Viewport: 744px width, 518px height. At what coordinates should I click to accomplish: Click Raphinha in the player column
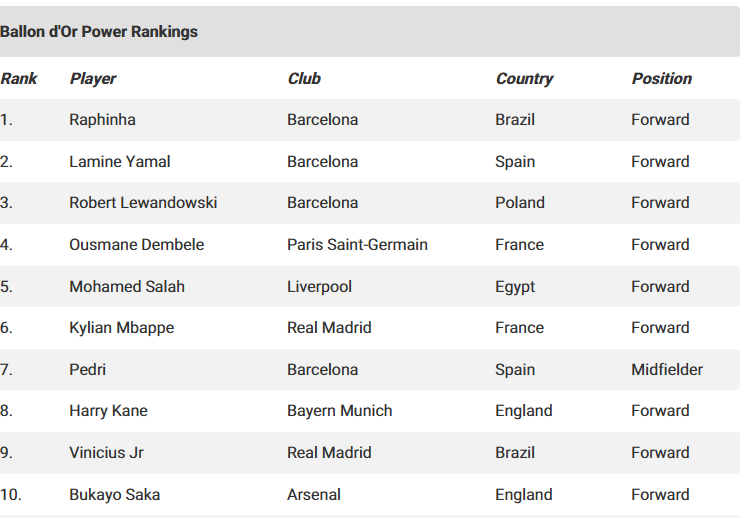point(102,120)
